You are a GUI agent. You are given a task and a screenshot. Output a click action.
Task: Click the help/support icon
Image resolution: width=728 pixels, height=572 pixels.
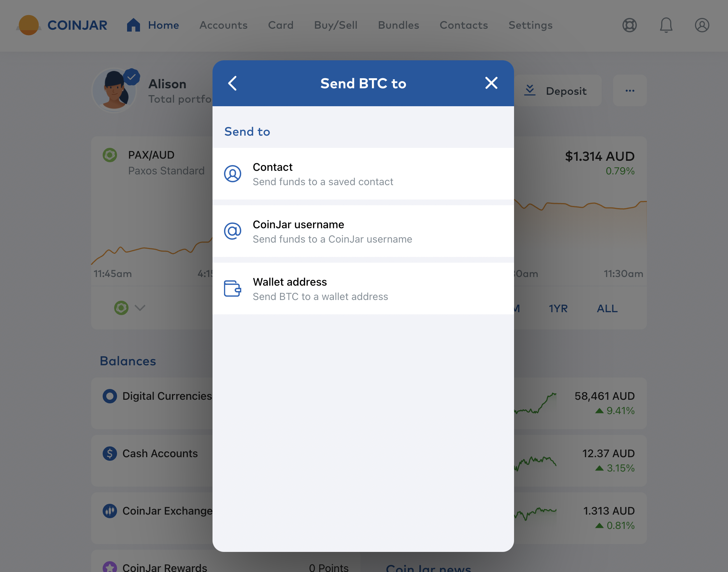coord(629,25)
